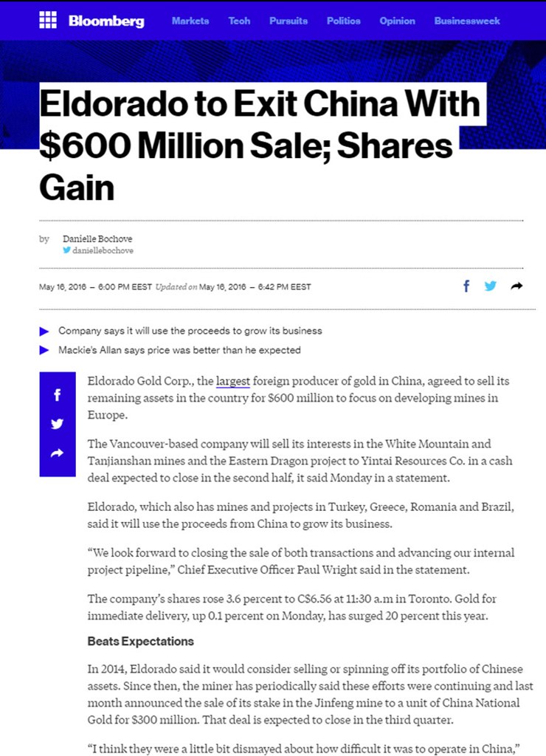Viewport: 546px width, 756px height.
Task: Share article on Twitter in byline row
Action: coord(491,286)
